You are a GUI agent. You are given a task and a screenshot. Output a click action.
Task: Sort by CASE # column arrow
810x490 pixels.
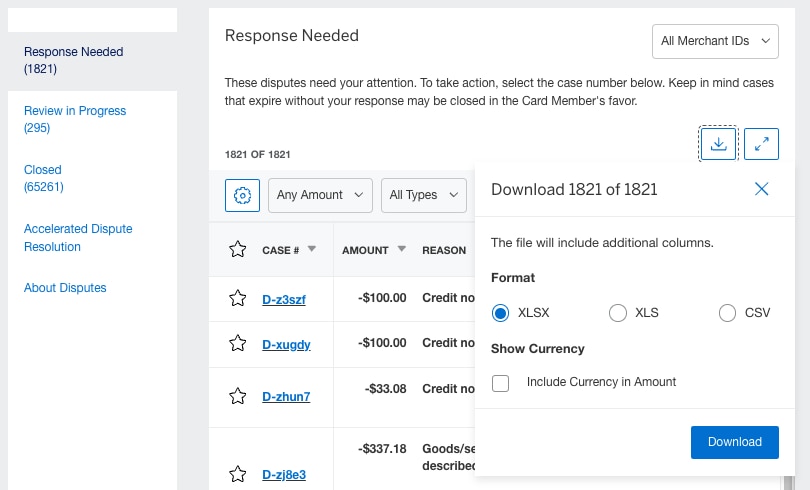[x=311, y=249]
